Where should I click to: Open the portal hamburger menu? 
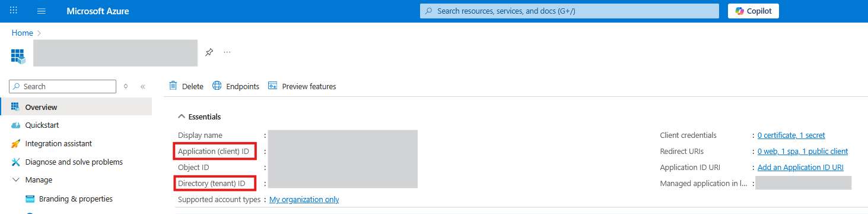pyautogui.click(x=41, y=11)
